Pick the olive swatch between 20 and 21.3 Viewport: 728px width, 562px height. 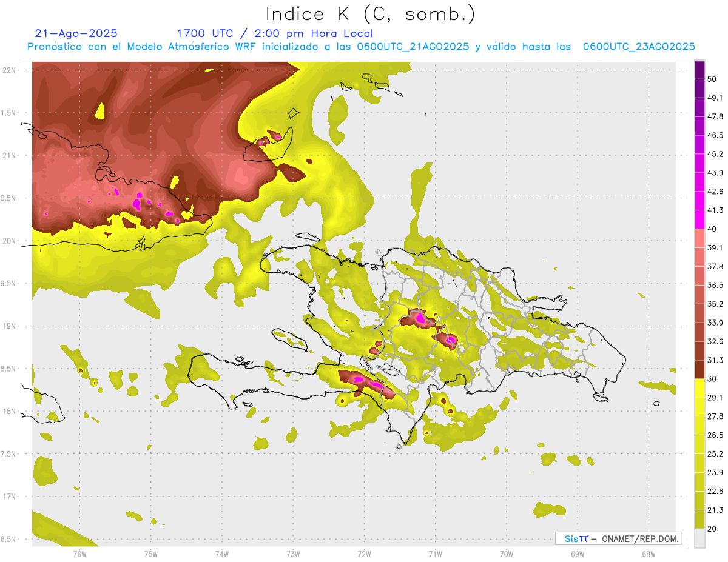[699, 520]
